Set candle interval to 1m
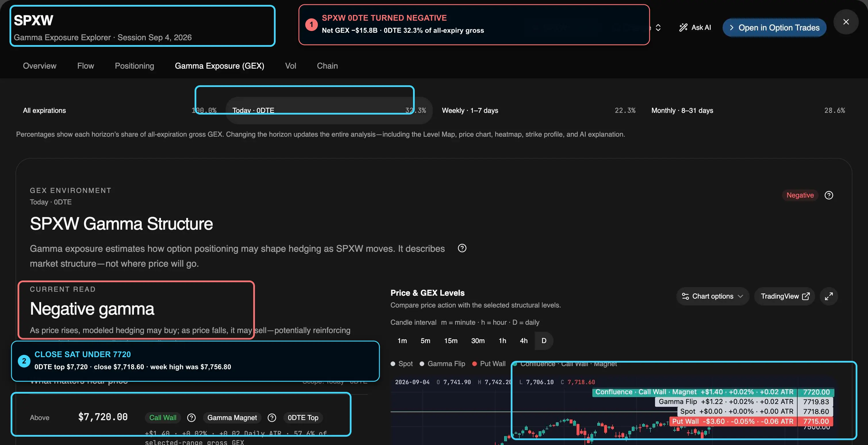868x445 pixels. [x=402, y=341]
